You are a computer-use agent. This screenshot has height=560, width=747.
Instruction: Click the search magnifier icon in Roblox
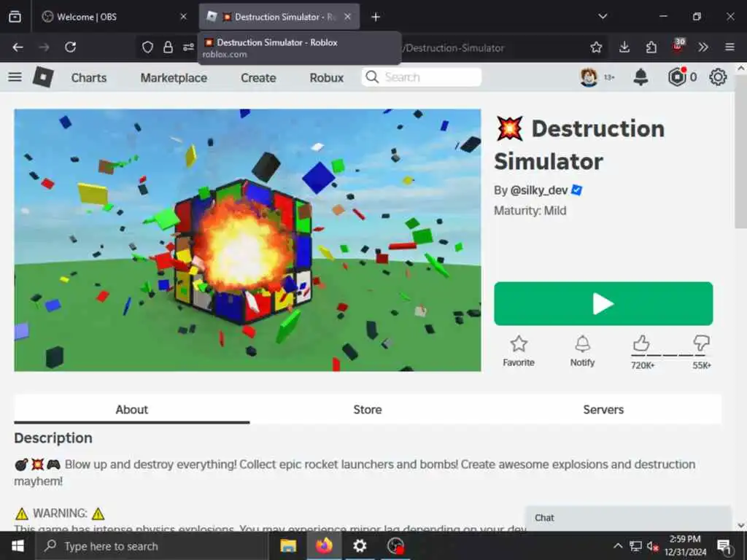click(372, 77)
